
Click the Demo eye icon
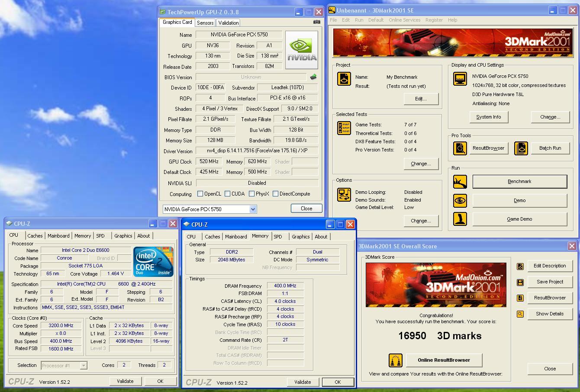pyautogui.click(x=460, y=201)
